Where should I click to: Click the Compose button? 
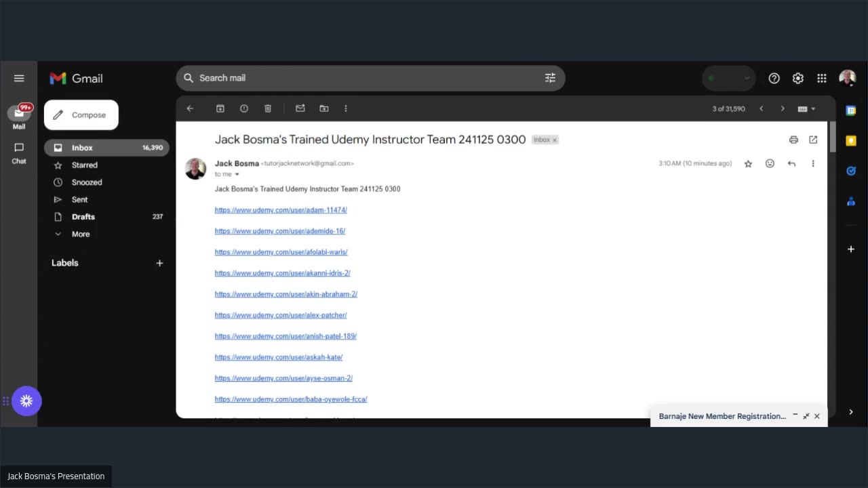coord(81,115)
